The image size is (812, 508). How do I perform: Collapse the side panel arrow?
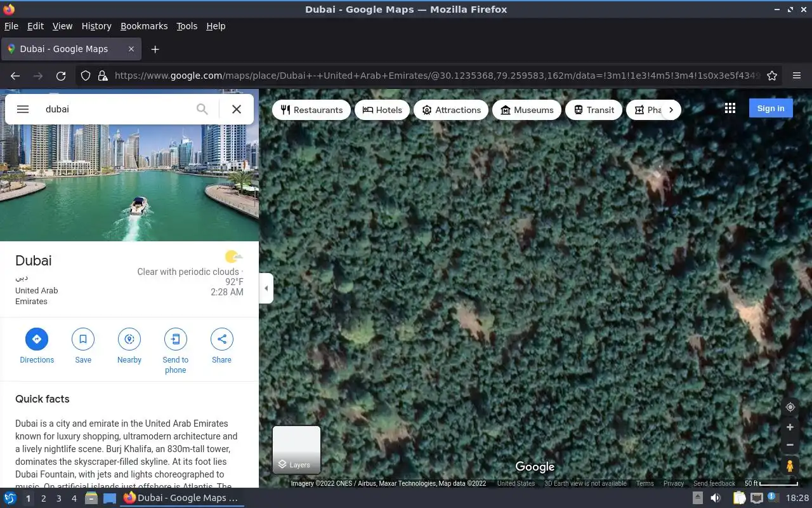click(x=266, y=288)
